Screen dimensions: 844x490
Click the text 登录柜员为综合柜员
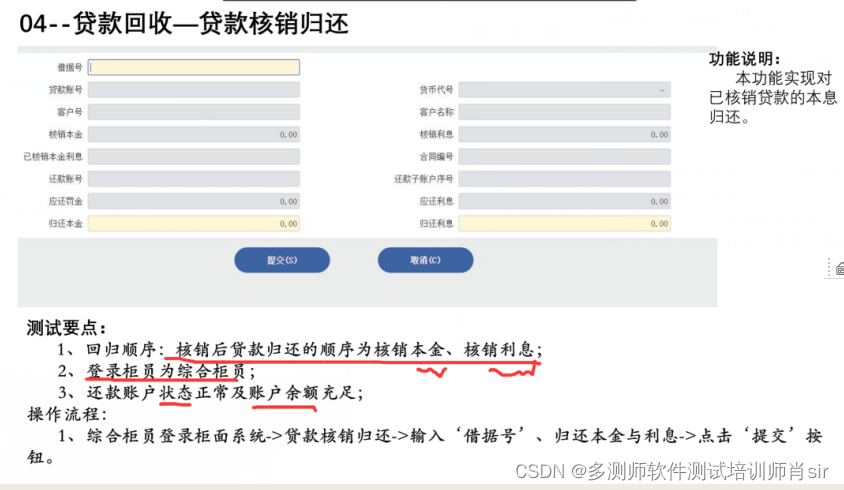[x=166, y=371]
